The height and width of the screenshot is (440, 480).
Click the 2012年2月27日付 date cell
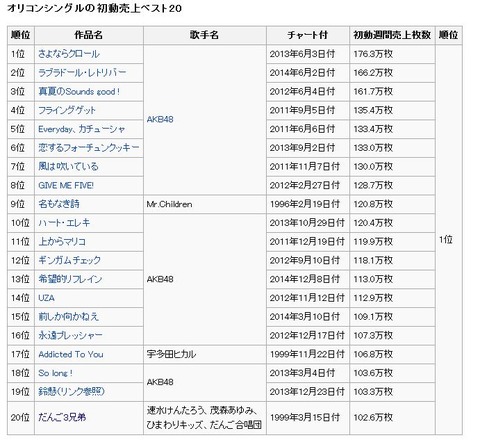[308, 185]
